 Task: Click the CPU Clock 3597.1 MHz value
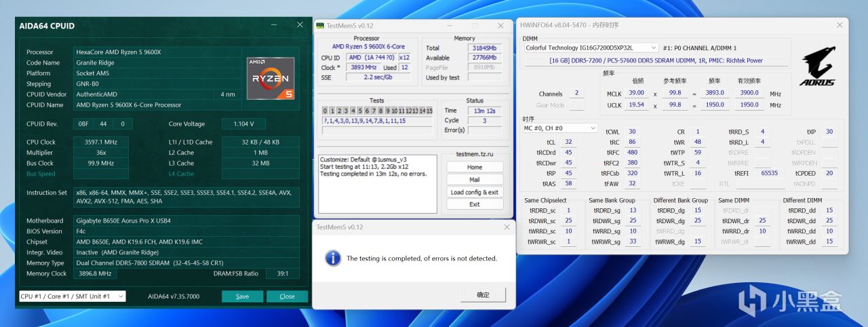tap(102, 142)
